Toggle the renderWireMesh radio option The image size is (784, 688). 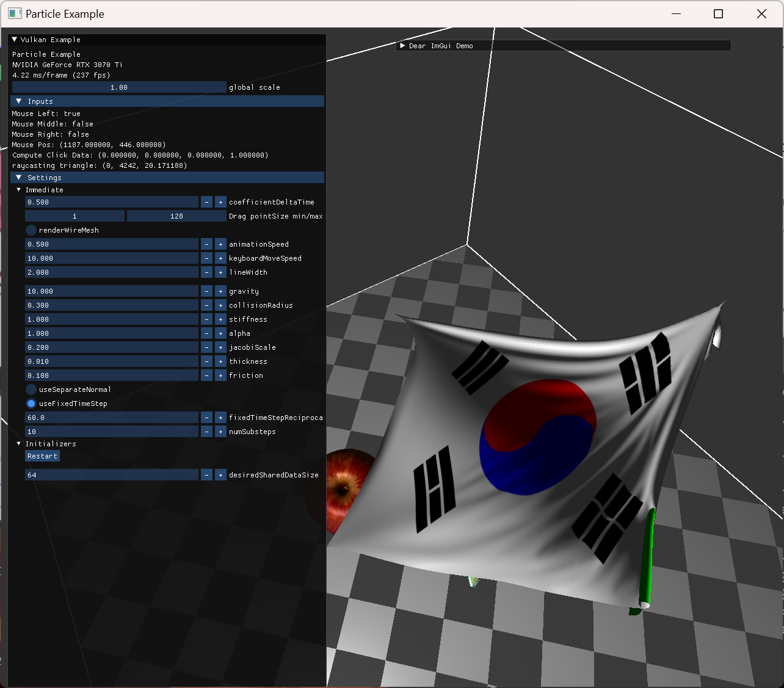point(31,230)
